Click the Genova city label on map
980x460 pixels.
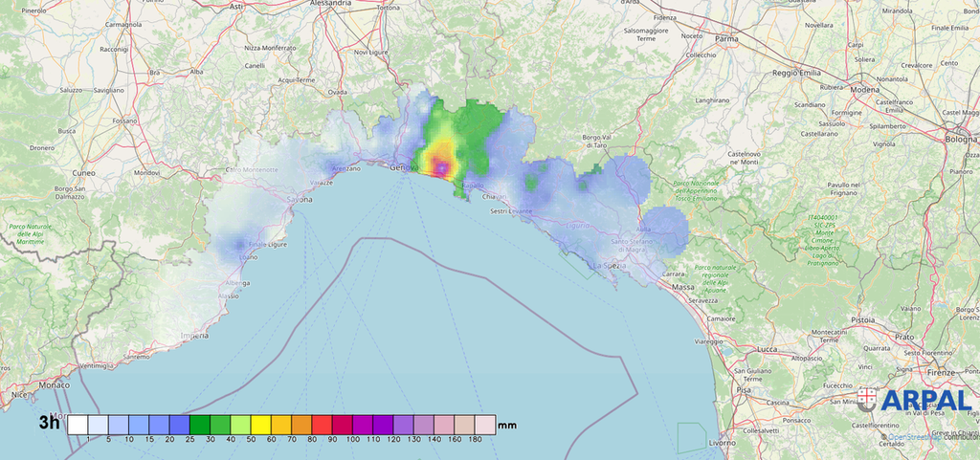405,167
